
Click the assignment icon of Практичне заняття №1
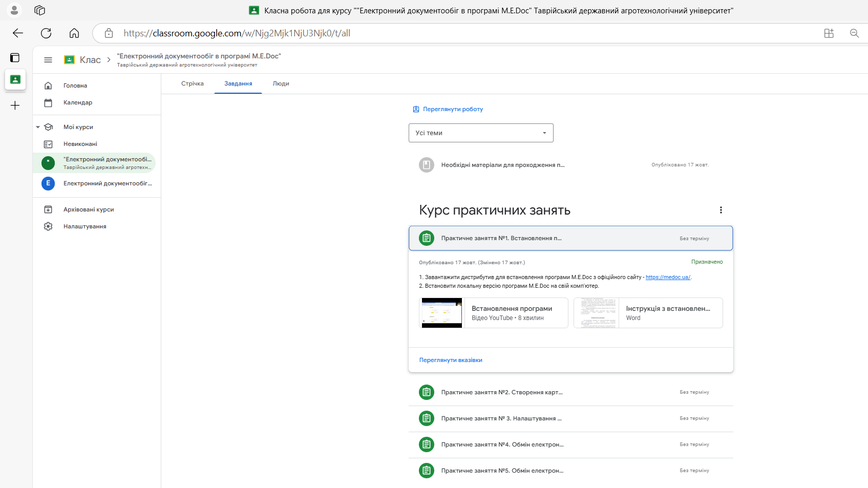point(427,238)
